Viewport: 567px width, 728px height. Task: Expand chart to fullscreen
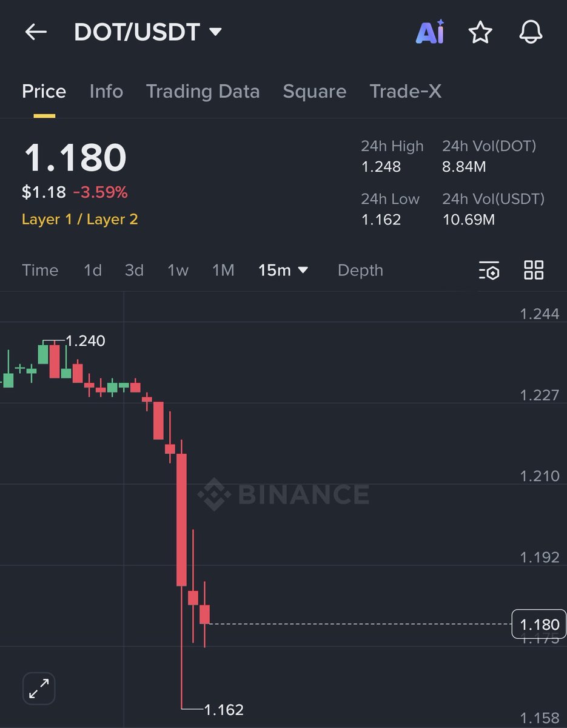(x=39, y=689)
